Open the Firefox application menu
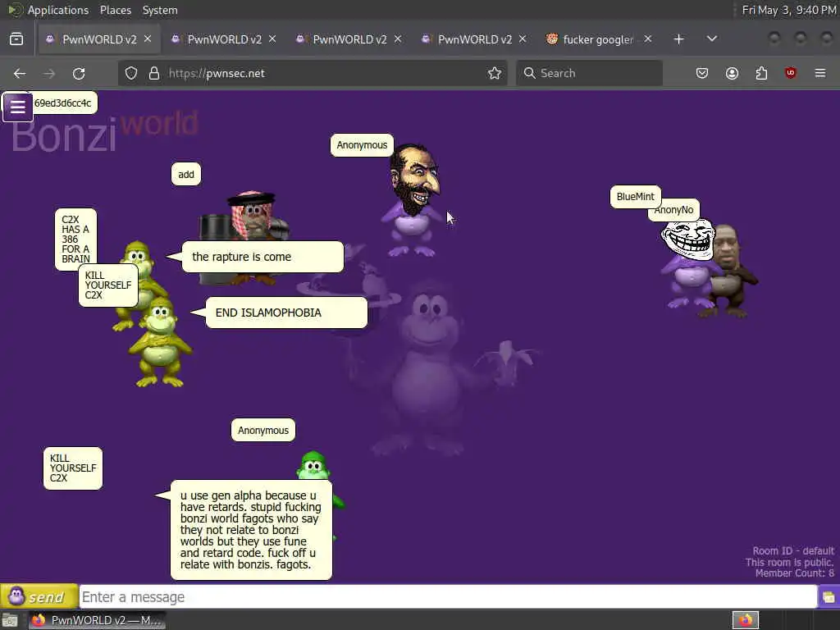This screenshot has width=840, height=630. click(820, 73)
